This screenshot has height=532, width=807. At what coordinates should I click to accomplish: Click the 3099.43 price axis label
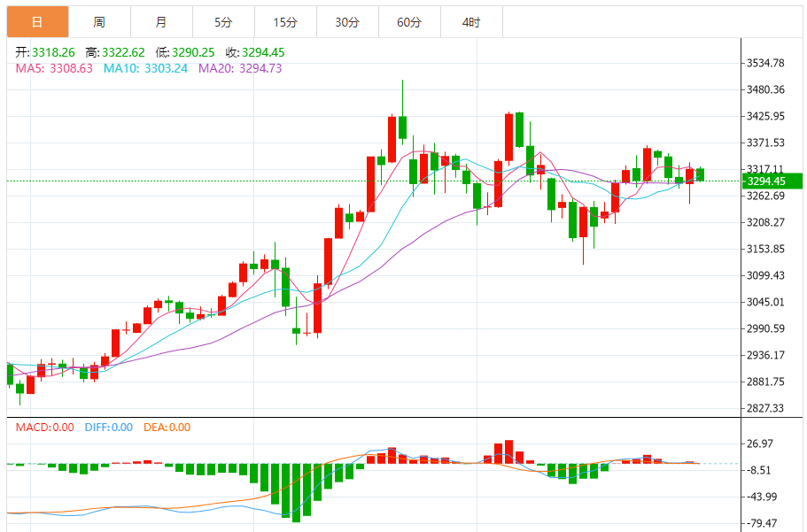[x=765, y=275]
